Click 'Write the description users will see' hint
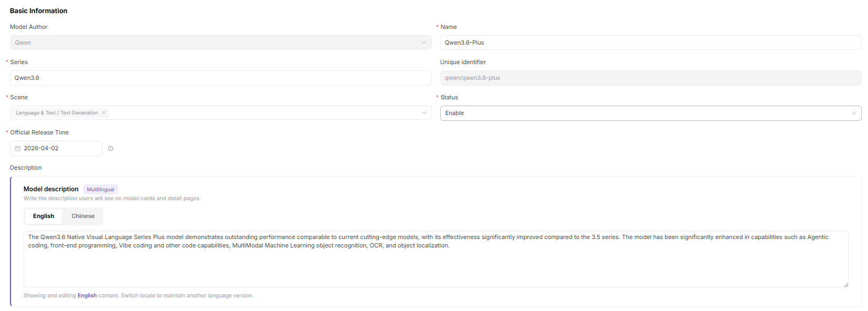Screen dimensions: 868x311 (x=112, y=199)
